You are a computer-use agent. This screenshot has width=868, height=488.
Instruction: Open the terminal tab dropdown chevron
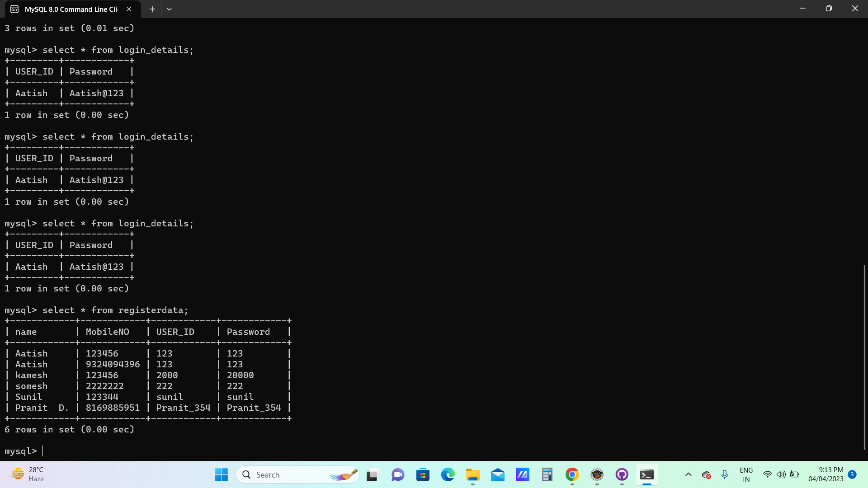click(170, 9)
